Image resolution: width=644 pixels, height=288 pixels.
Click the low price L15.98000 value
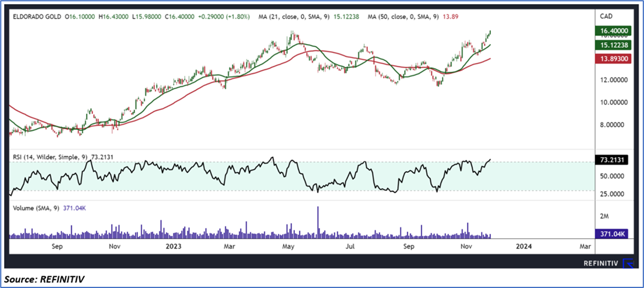tap(148, 17)
